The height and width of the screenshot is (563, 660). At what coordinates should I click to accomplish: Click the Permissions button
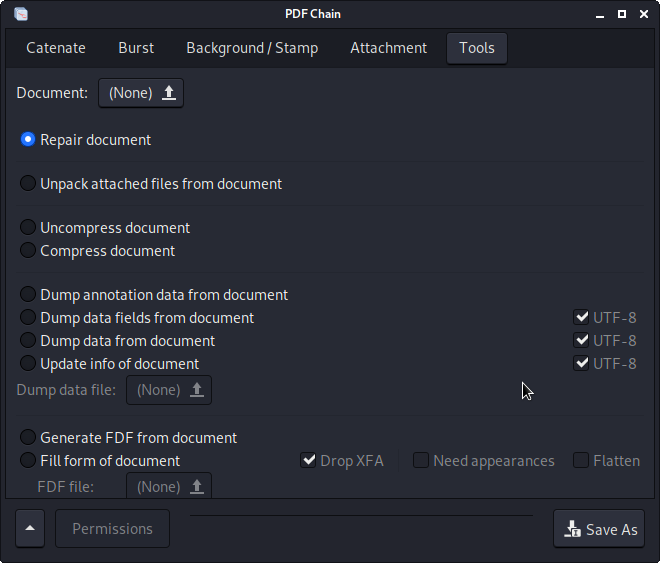point(112,528)
